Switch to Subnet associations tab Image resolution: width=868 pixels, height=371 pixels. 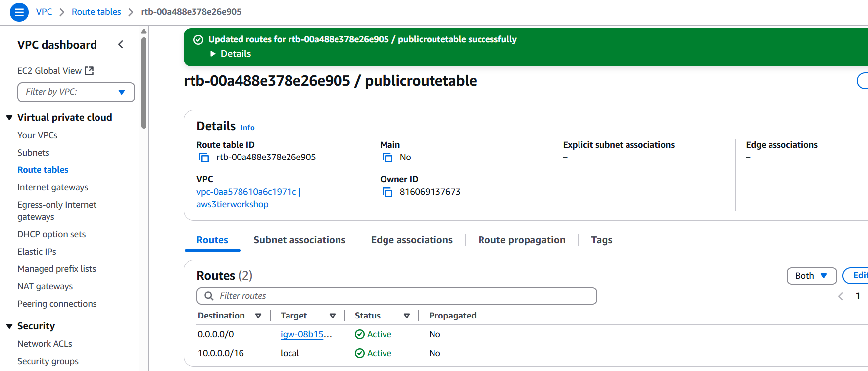coord(299,240)
